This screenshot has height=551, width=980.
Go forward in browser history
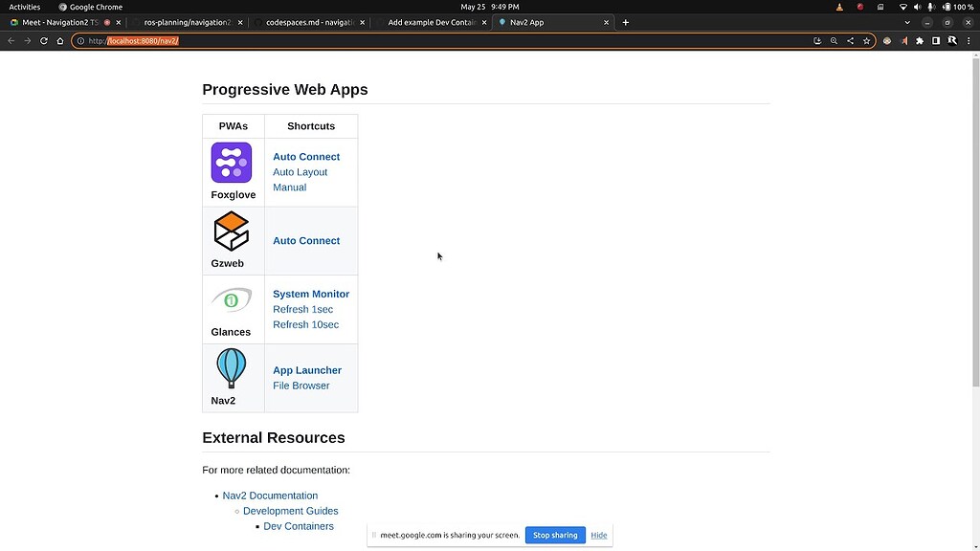pos(28,40)
